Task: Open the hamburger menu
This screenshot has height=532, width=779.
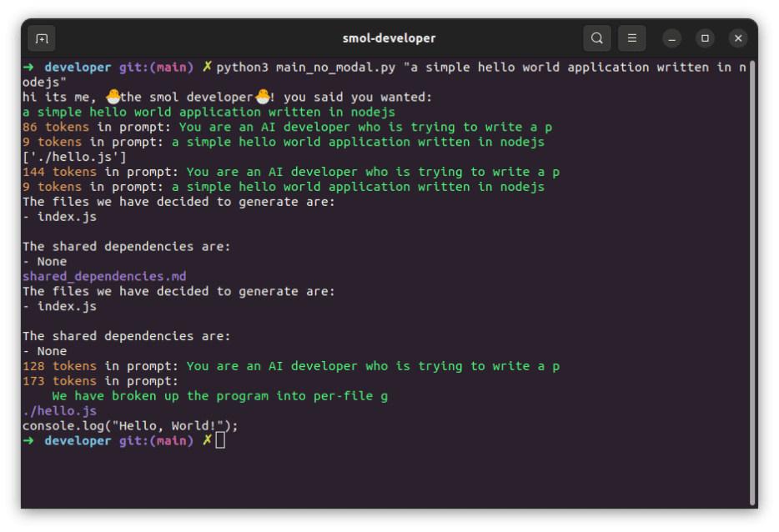Action: tap(631, 38)
